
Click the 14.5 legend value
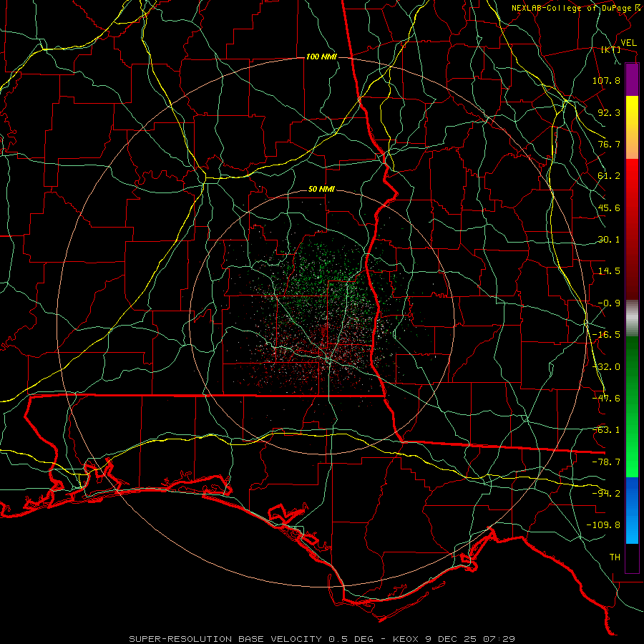click(609, 271)
